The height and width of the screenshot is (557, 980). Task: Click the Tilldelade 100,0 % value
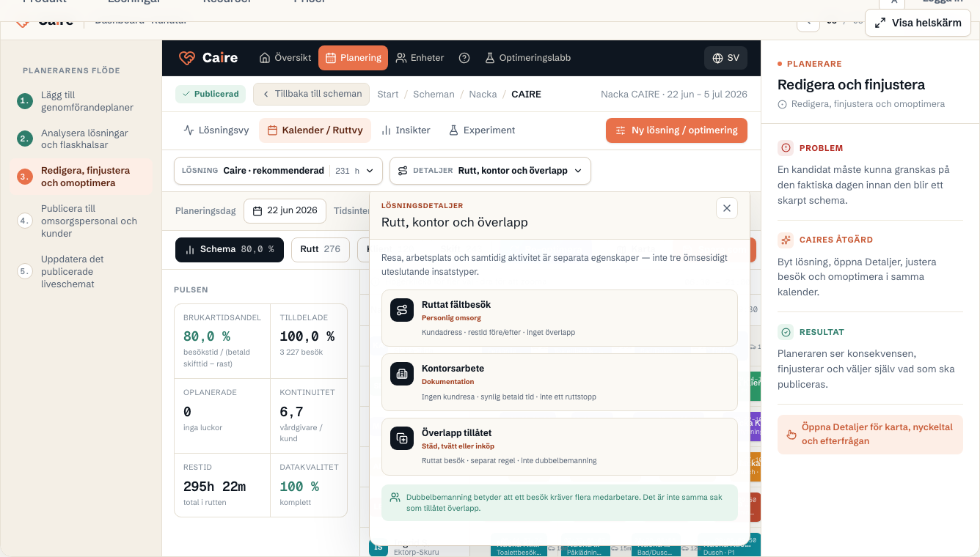[307, 336]
